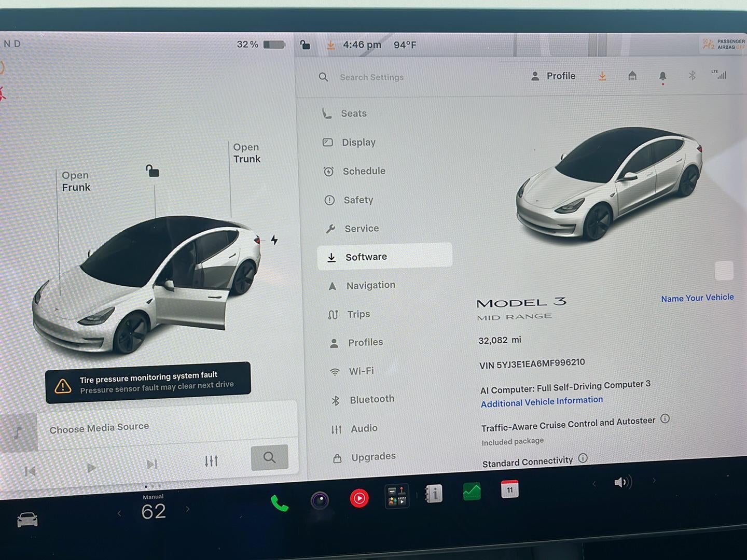This screenshot has width=747, height=560.
Task: Tap the media search magnifier button
Action: point(269,457)
